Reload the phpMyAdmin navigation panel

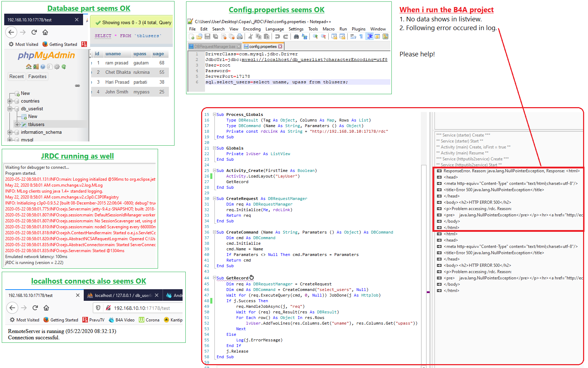coord(64,67)
